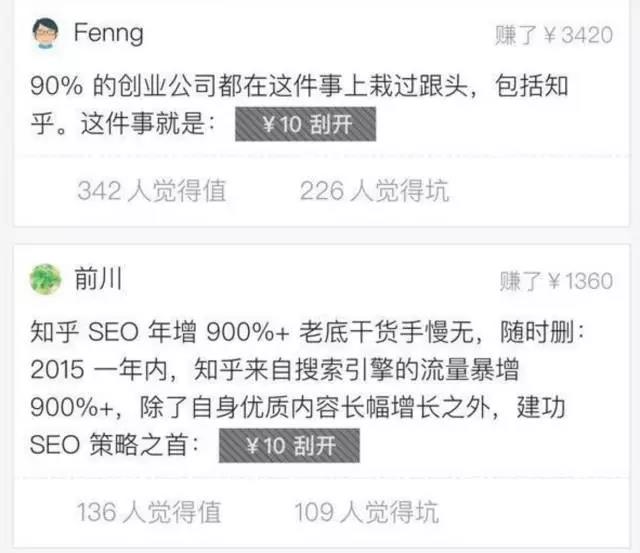Screen dimensions: 640x553
Task: Vote 342 人觉得值 on Fenng's post
Action: click(151, 191)
